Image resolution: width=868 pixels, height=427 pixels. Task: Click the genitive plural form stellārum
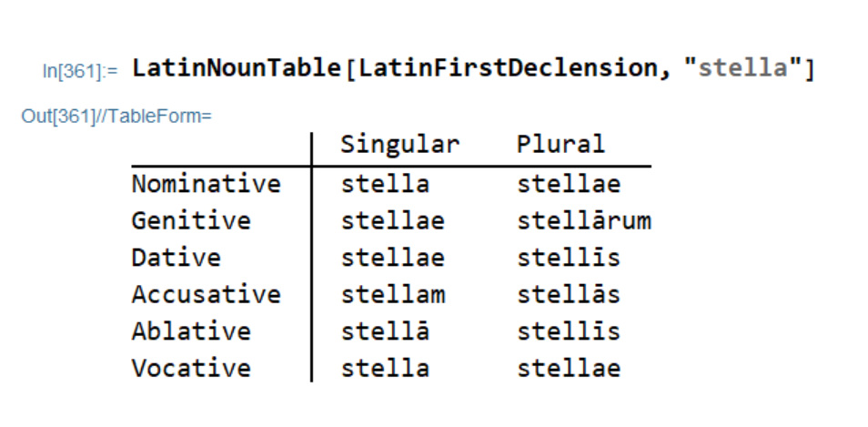point(584,221)
